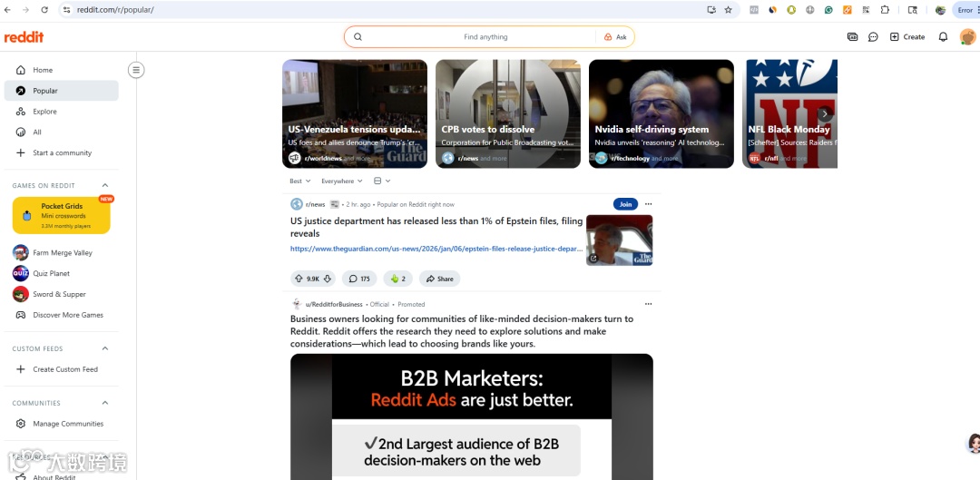Go to Home in sidebar
Screen dimensions: 980x480
click(62, 70)
